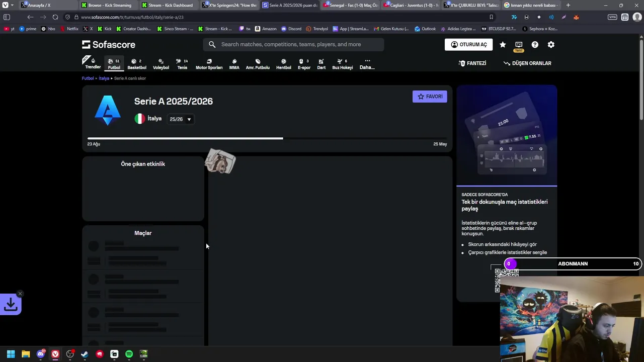This screenshot has height=362, width=644.
Task: Open the Netflix bookmark
Action: pyautogui.click(x=69, y=29)
